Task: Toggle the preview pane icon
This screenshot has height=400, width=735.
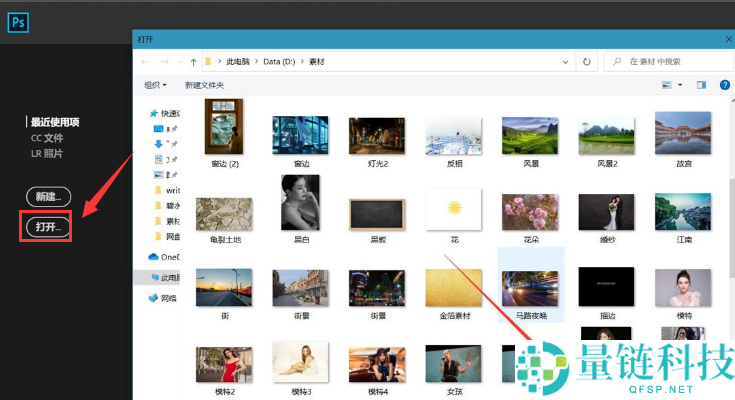Action: click(701, 85)
